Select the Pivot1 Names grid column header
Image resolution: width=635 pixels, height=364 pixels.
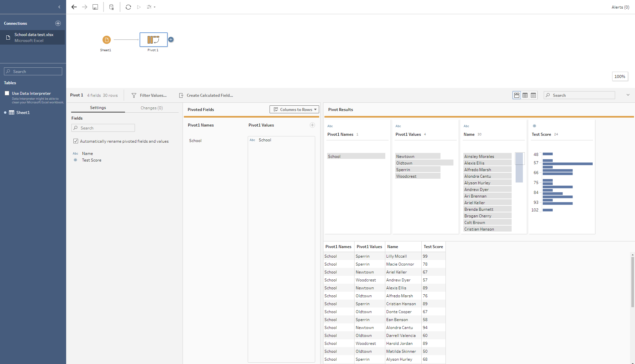(338, 247)
